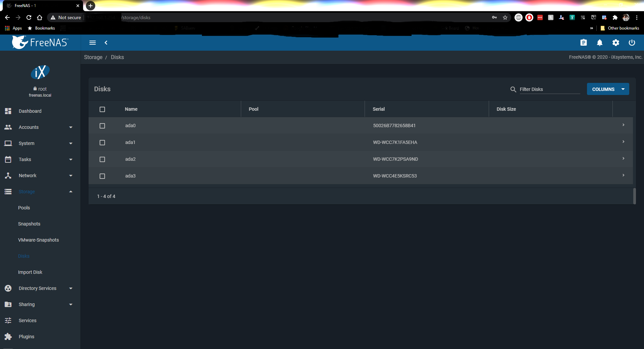Go to the Dashboard menu item
Image resolution: width=644 pixels, height=349 pixels.
click(x=30, y=111)
